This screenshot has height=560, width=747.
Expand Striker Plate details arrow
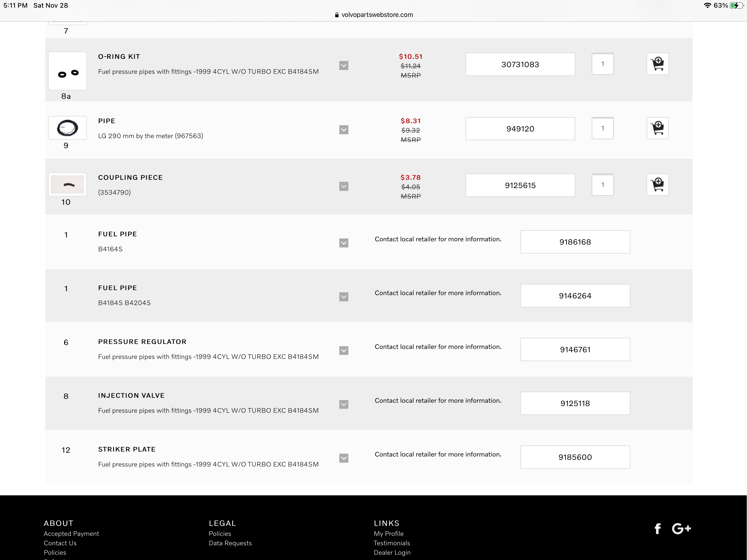point(343,458)
